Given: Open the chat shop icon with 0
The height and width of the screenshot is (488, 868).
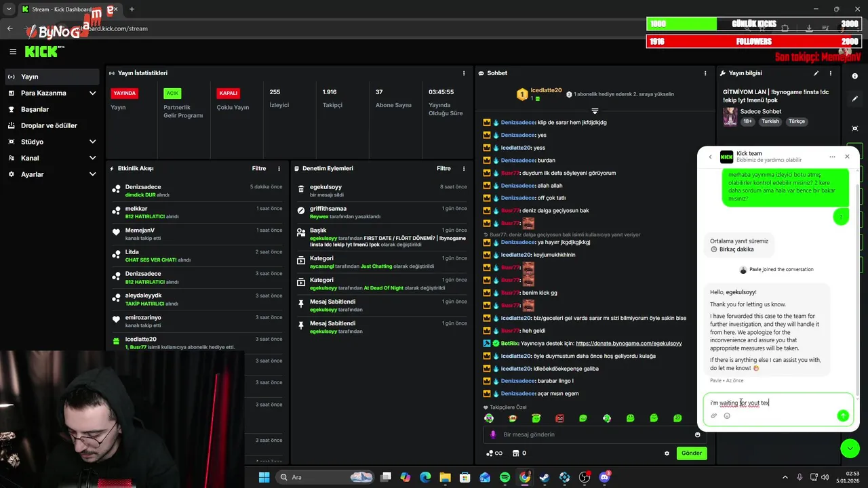Looking at the screenshot, I should pyautogui.click(x=519, y=453).
